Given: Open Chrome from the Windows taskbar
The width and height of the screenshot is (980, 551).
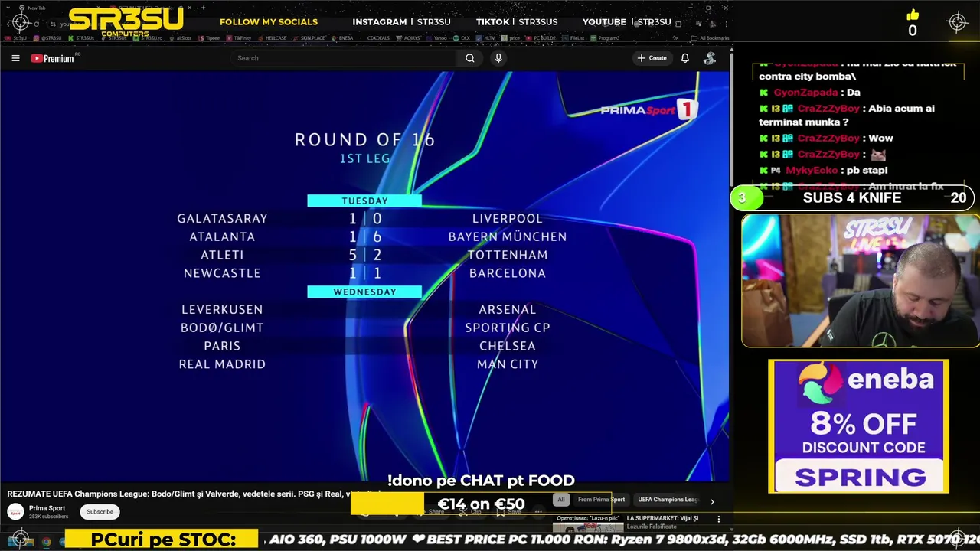Looking at the screenshot, I should point(46,542).
